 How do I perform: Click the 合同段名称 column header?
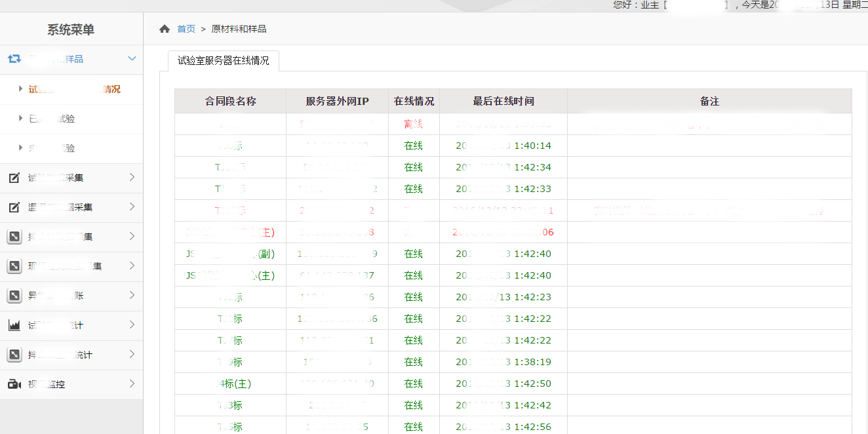click(x=230, y=101)
